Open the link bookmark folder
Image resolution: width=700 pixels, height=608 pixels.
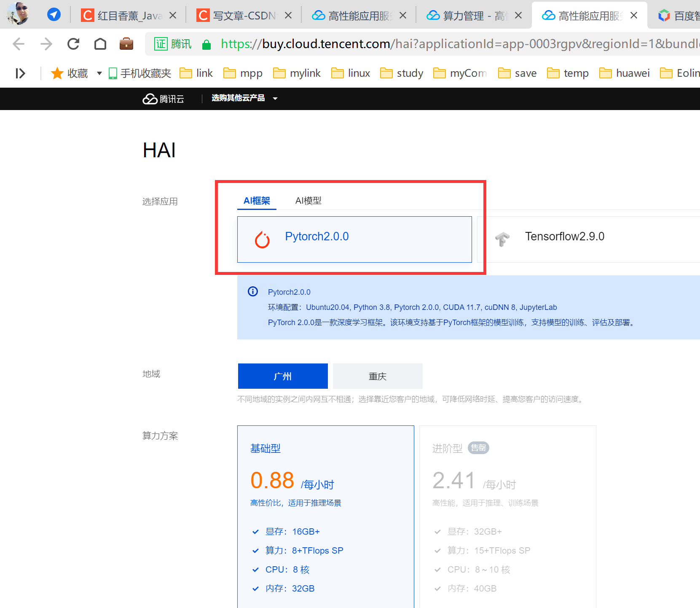pyautogui.click(x=196, y=73)
